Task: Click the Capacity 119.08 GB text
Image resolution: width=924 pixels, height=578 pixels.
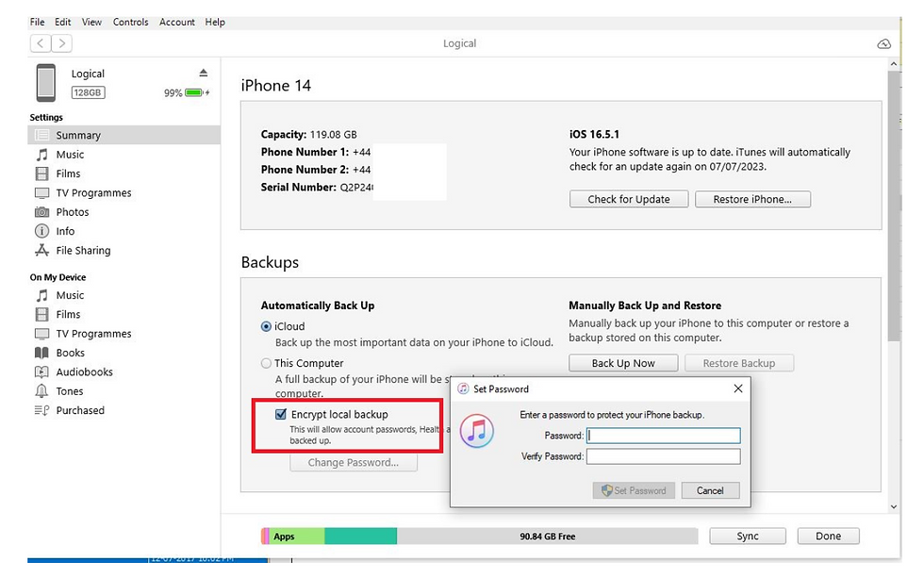Action: [x=309, y=134]
